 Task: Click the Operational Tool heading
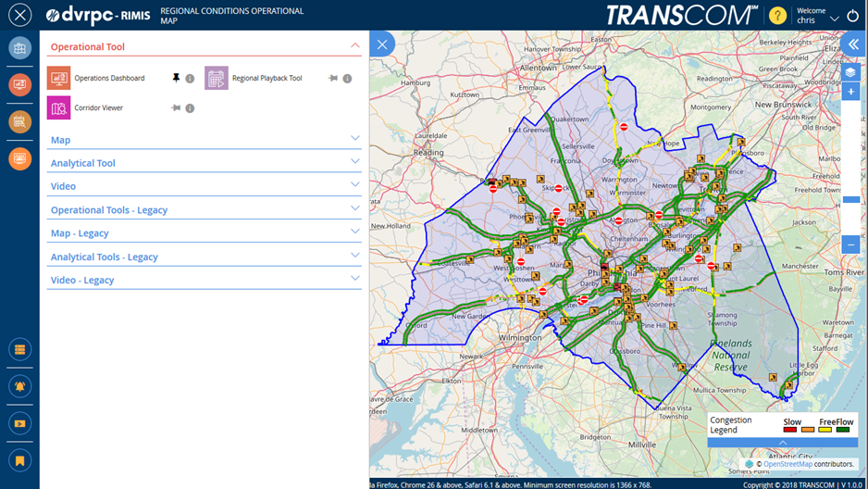(x=88, y=47)
